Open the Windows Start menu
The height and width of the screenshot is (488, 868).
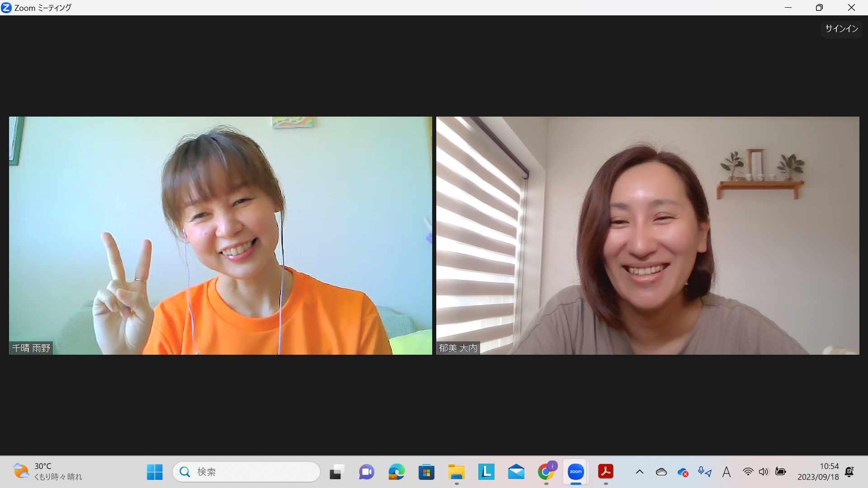click(x=155, y=472)
